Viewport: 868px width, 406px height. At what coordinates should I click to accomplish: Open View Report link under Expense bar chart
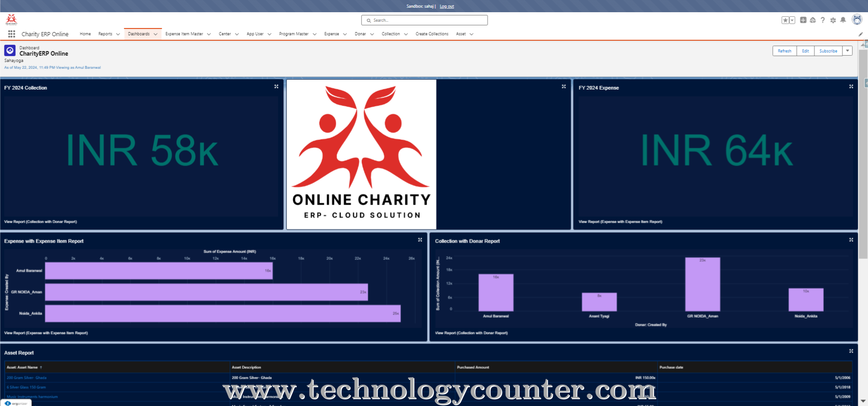pyautogui.click(x=46, y=333)
